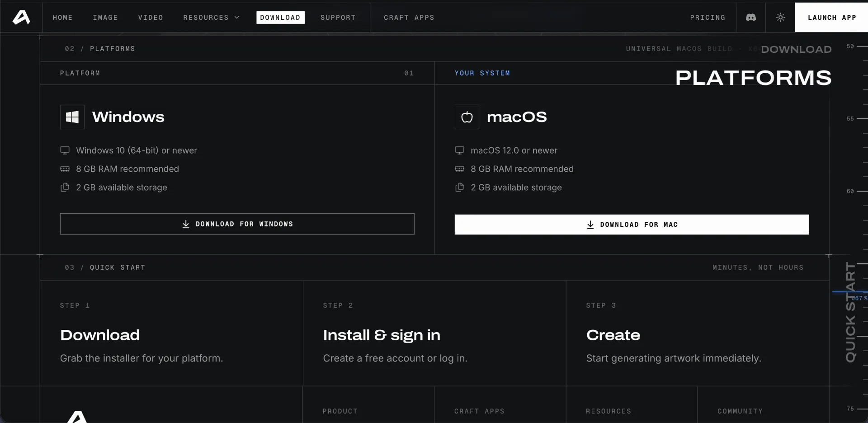This screenshot has height=423, width=868.
Task: View the Pricing page
Action: [708, 18]
